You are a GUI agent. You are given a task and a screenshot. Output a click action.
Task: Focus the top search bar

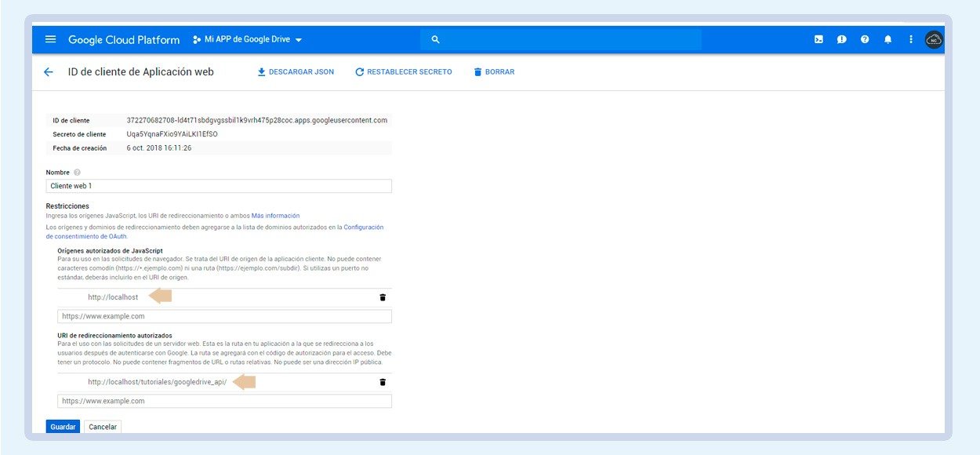pos(561,39)
